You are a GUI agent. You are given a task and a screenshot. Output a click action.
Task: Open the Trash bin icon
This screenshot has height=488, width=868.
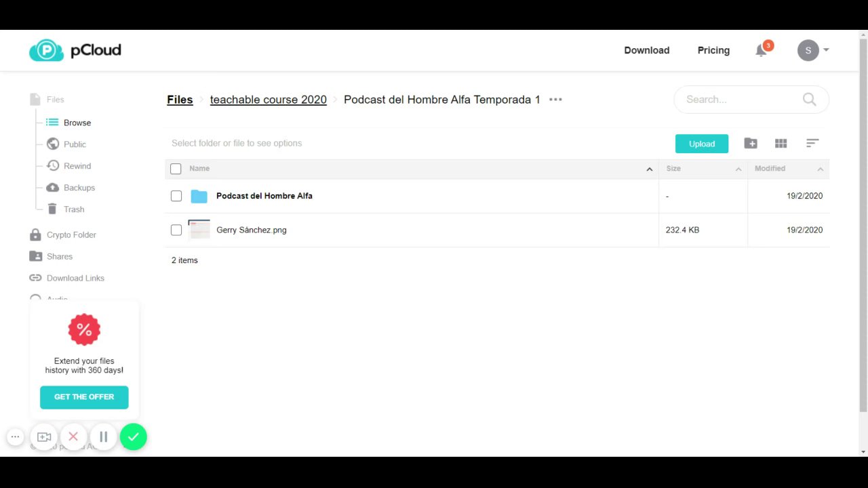pyautogui.click(x=52, y=209)
